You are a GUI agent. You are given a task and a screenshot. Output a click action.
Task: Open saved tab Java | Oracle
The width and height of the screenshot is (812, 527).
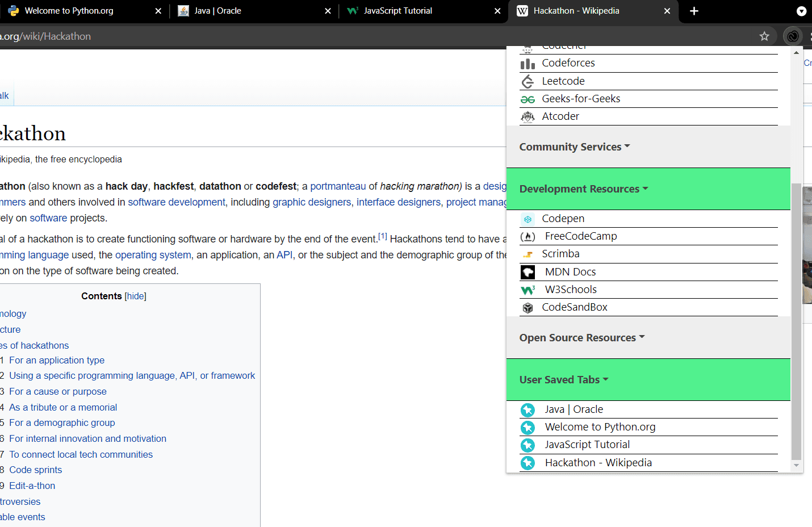[574, 409]
